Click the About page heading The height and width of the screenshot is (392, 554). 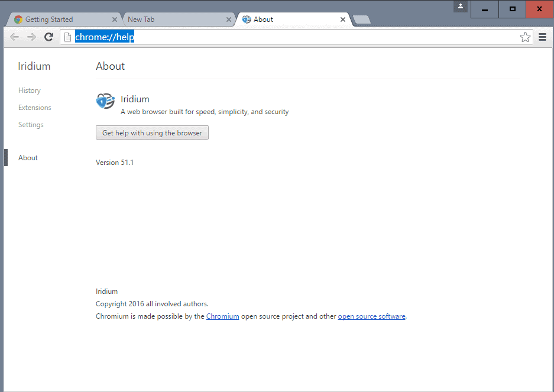(110, 66)
